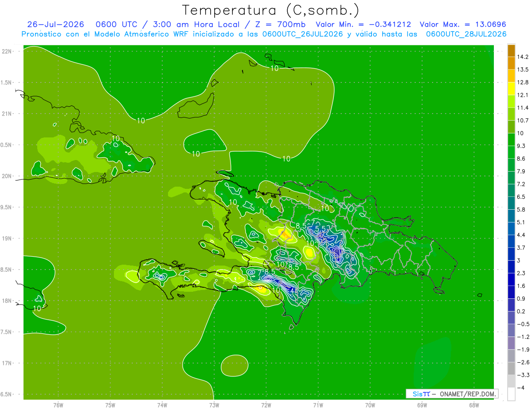Image resolution: width=532 pixels, height=411 pixels.
Task: Pick the orange swatch between 14.2 and 13.5
Action: [x=511, y=63]
